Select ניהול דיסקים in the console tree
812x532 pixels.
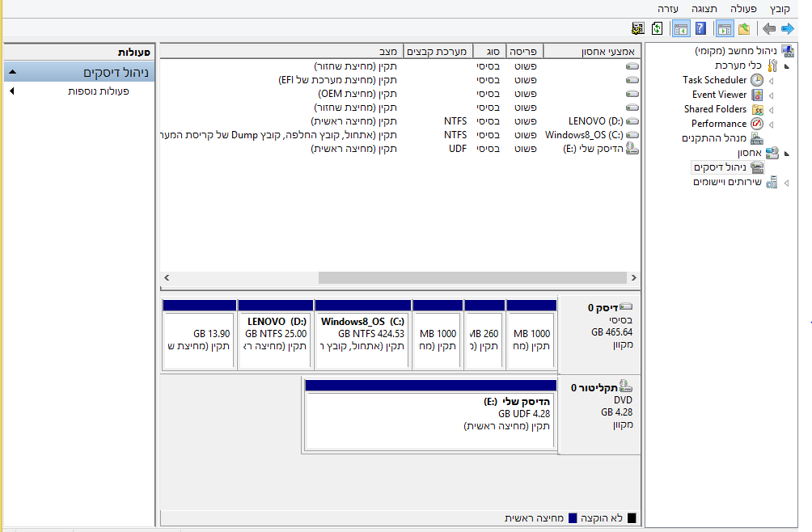tap(720, 167)
